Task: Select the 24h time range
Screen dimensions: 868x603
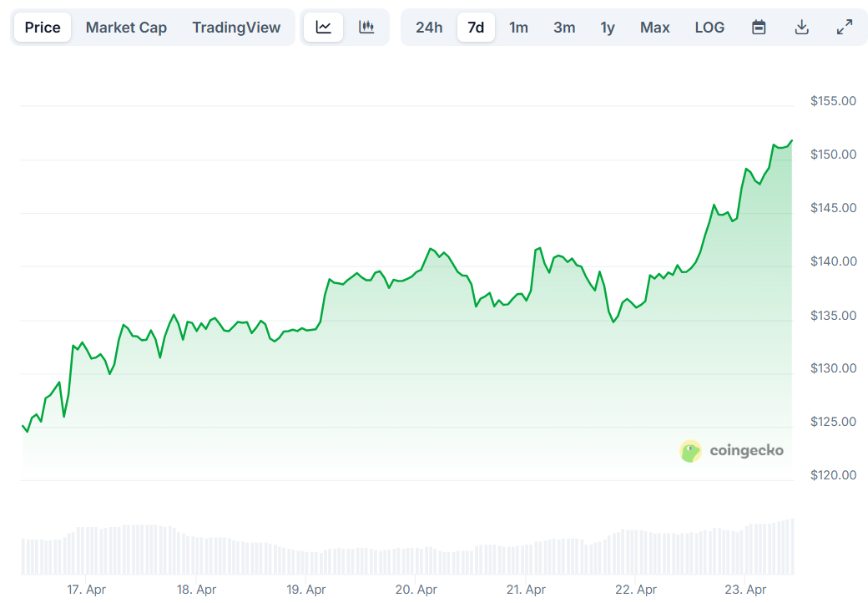Action: pos(429,28)
